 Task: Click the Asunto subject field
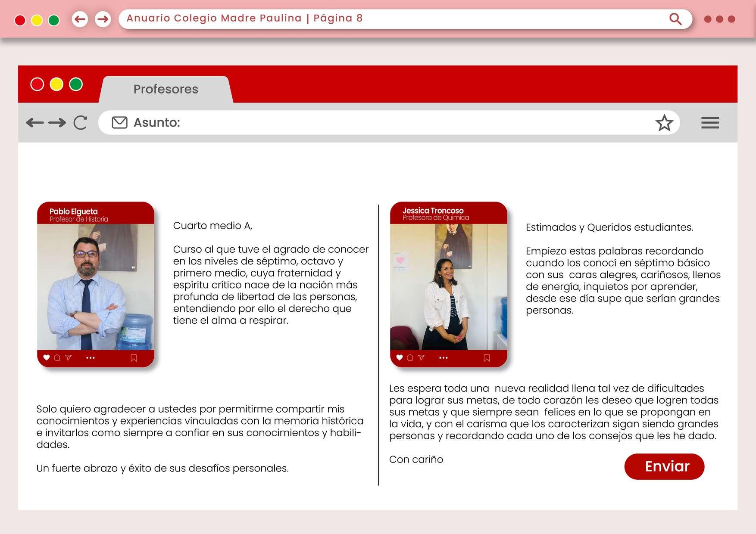[x=389, y=123]
